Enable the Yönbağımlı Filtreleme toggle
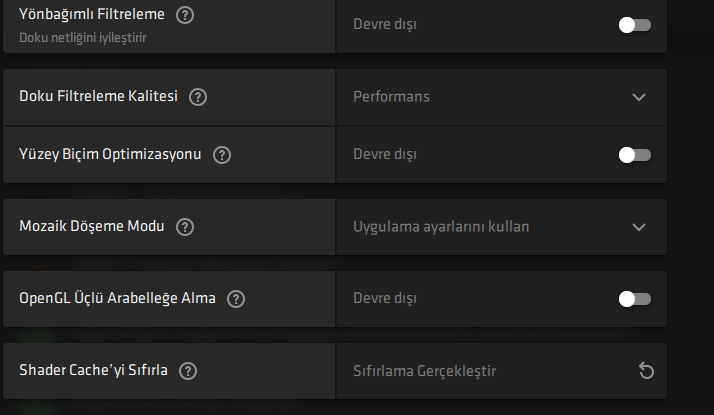 pyautogui.click(x=634, y=25)
